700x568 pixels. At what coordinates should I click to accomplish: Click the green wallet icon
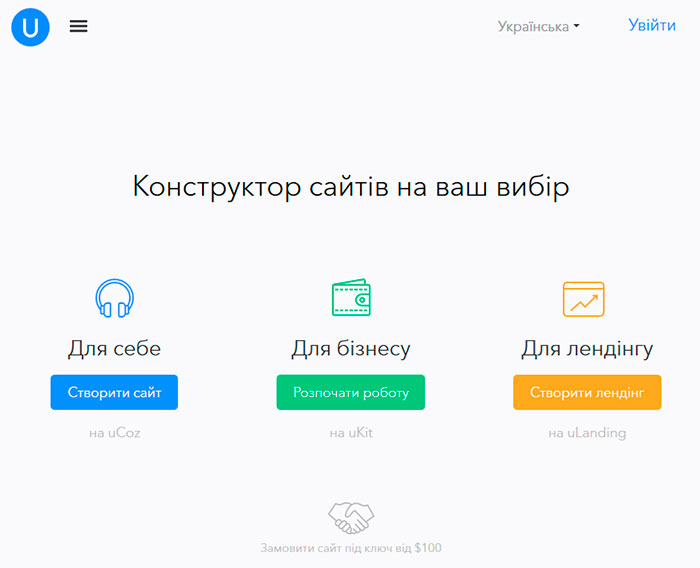[x=351, y=297]
